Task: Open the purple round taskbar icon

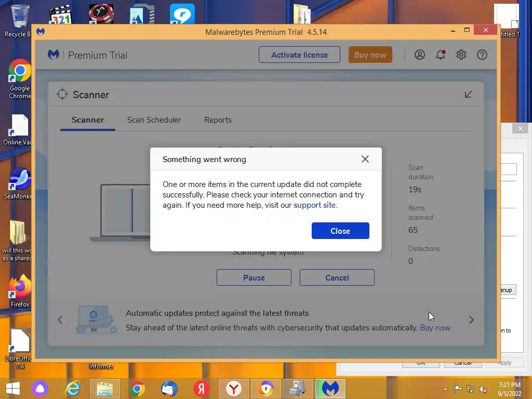Action: (40, 389)
